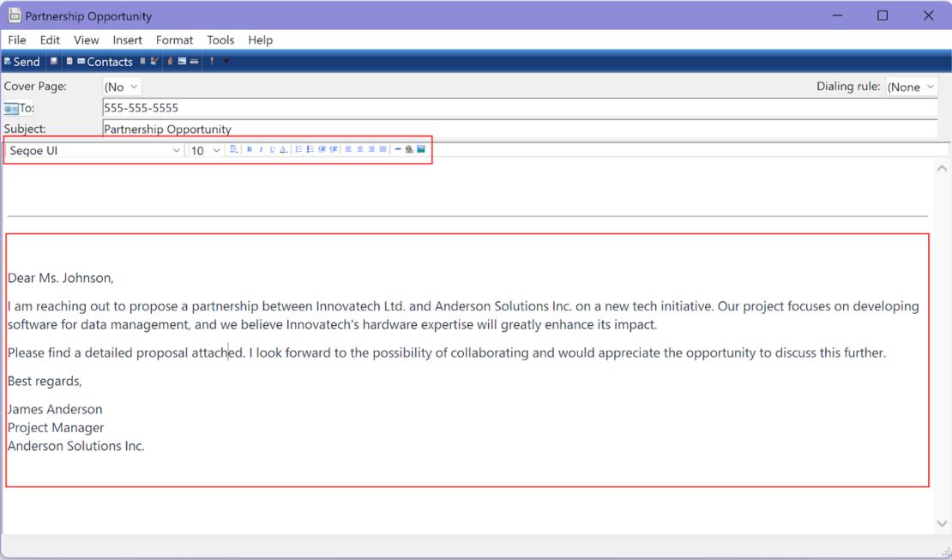Attach a file with the paperclip icon
This screenshot has width=952, height=560.
(170, 61)
